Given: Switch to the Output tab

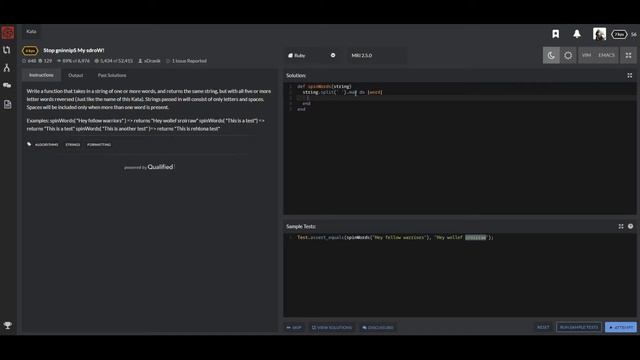Looking at the screenshot, I should [76, 76].
